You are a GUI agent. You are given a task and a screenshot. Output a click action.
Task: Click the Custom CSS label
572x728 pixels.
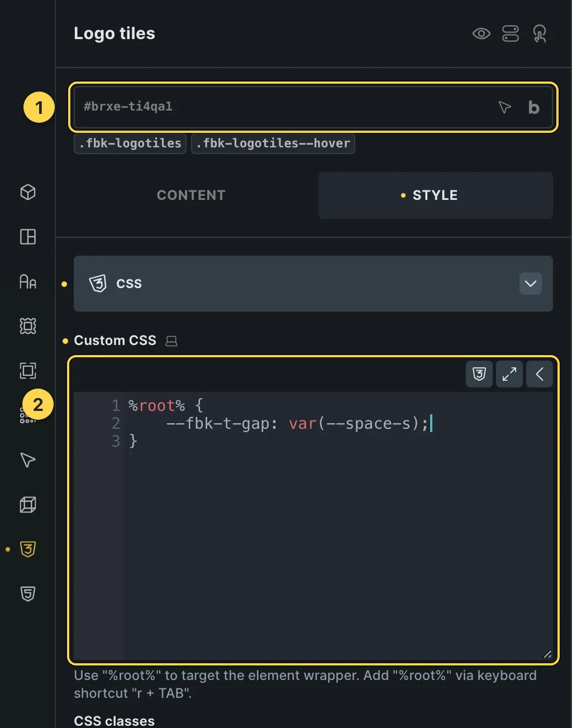pyautogui.click(x=115, y=341)
